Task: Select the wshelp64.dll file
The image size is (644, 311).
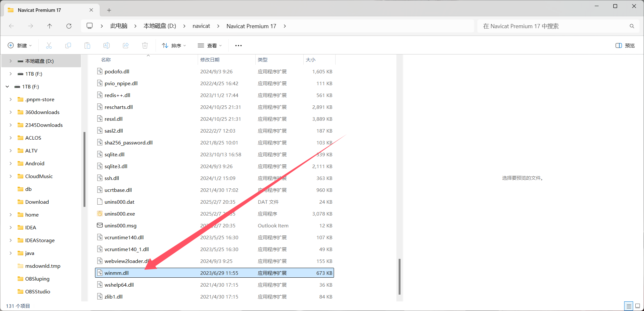Action: pyautogui.click(x=214, y=285)
